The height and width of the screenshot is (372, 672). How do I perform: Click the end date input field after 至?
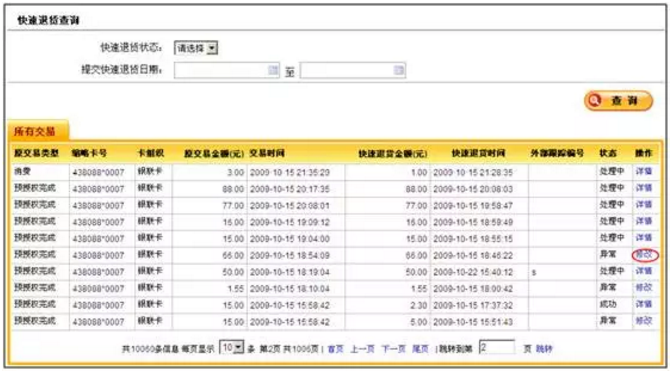[x=352, y=70]
